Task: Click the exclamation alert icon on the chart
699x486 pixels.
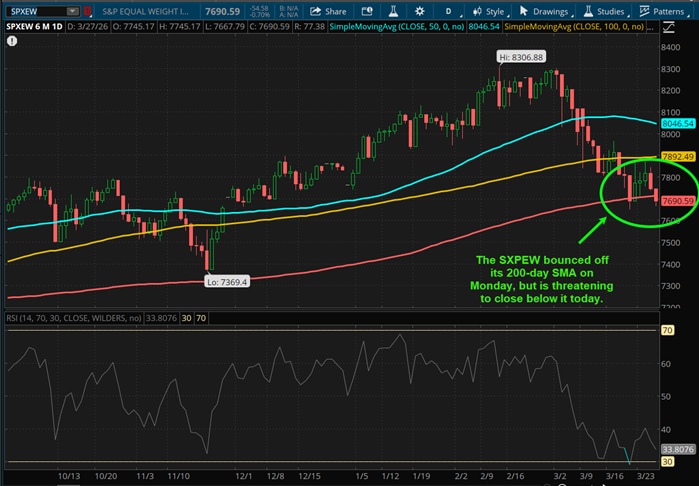Action: [x=12, y=41]
